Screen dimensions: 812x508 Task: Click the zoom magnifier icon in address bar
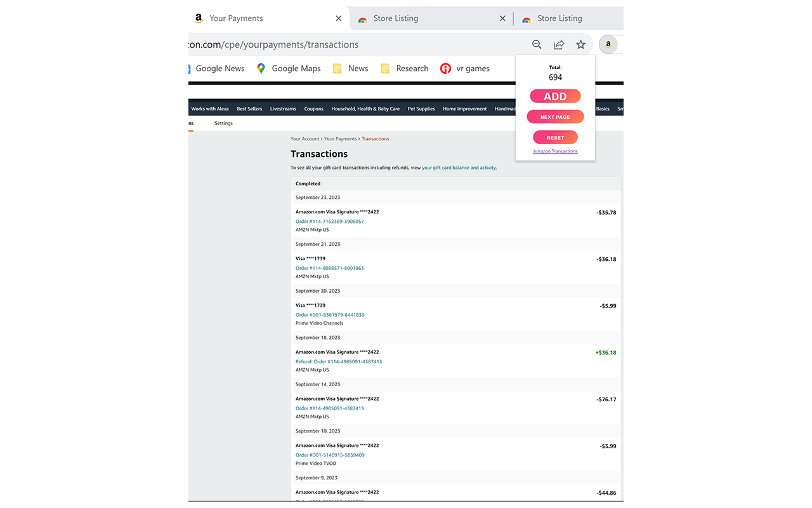point(537,44)
